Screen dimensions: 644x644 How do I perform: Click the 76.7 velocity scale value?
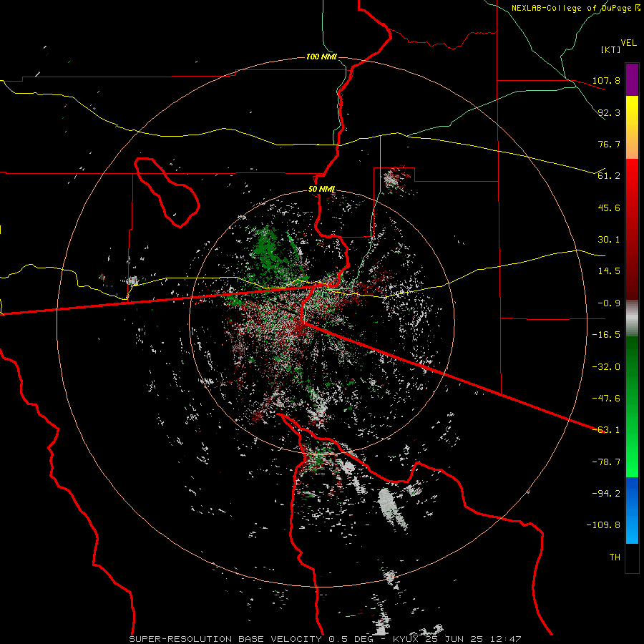[609, 144]
